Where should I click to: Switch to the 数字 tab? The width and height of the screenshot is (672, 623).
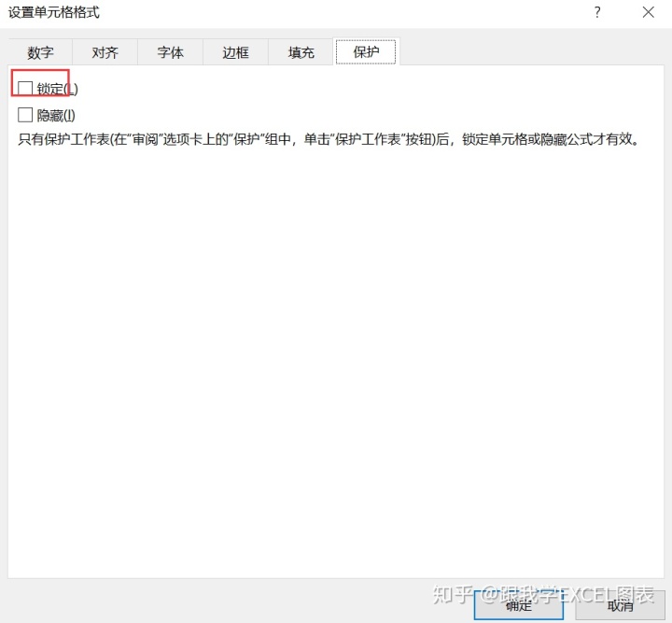(x=40, y=52)
